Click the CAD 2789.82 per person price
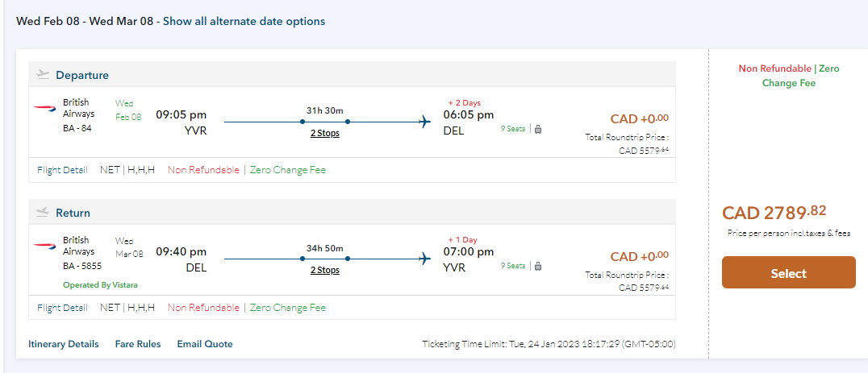The height and width of the screenshot is (373, 868). pyautogui.click(x=774, y=213)
